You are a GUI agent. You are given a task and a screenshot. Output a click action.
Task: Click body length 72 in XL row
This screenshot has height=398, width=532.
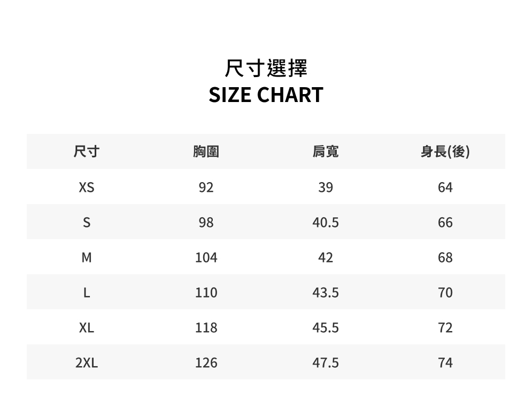pyautogui.click(x=445, y=328)
